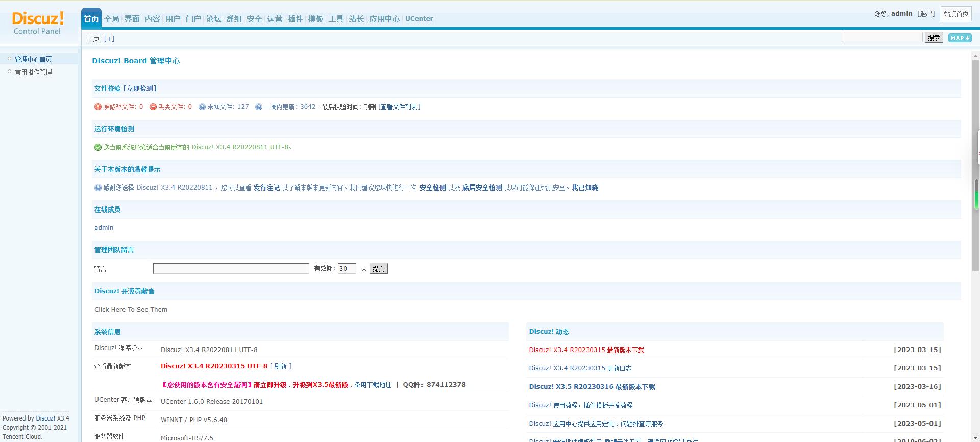Open the 论坛 menu

click(x=214, y=19)
